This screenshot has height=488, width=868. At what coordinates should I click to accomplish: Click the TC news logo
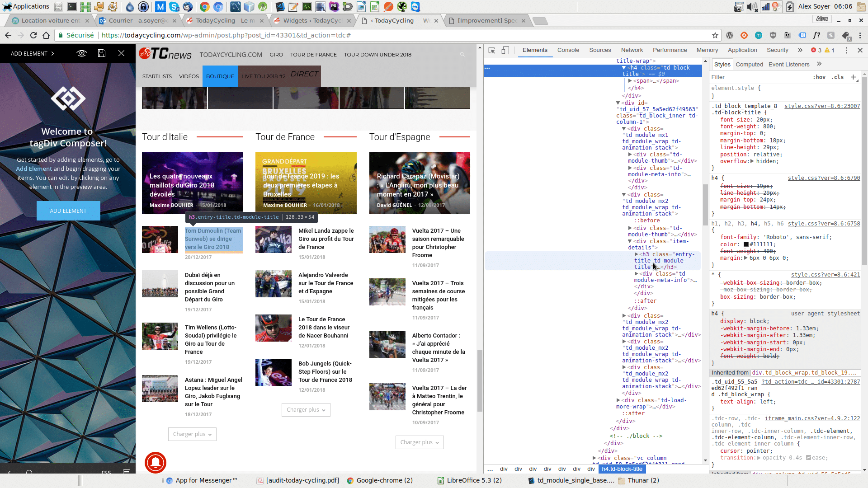click(x=165, y=54)
